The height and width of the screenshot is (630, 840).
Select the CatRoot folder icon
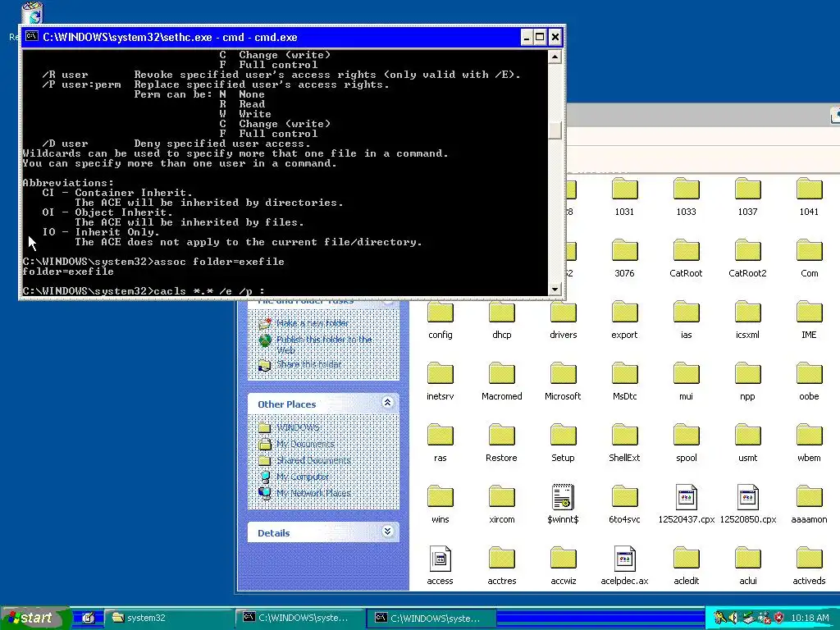[x=687, y=251]
